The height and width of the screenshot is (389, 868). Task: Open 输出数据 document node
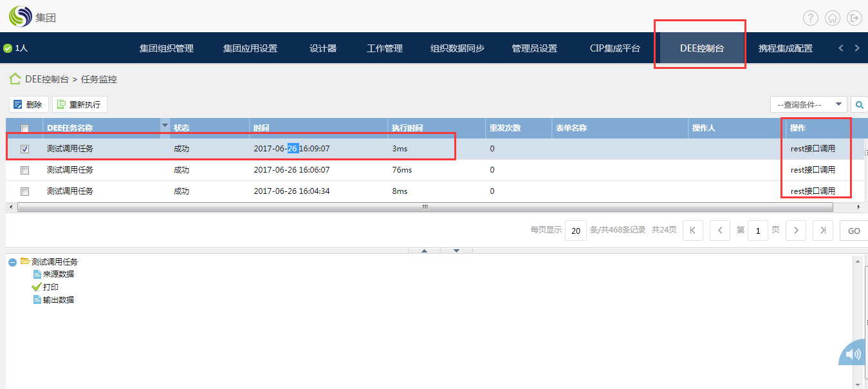coord(53,300)
